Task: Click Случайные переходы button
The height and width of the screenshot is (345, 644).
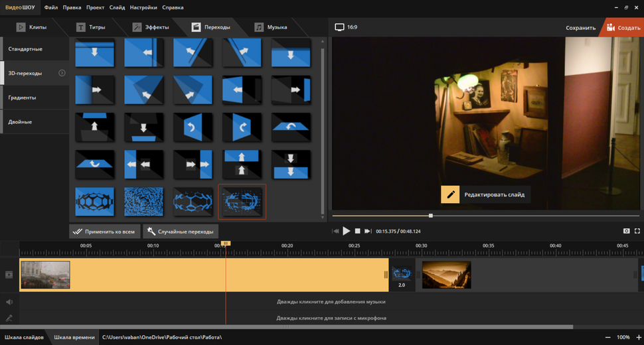Action: (x=181, y=232)
